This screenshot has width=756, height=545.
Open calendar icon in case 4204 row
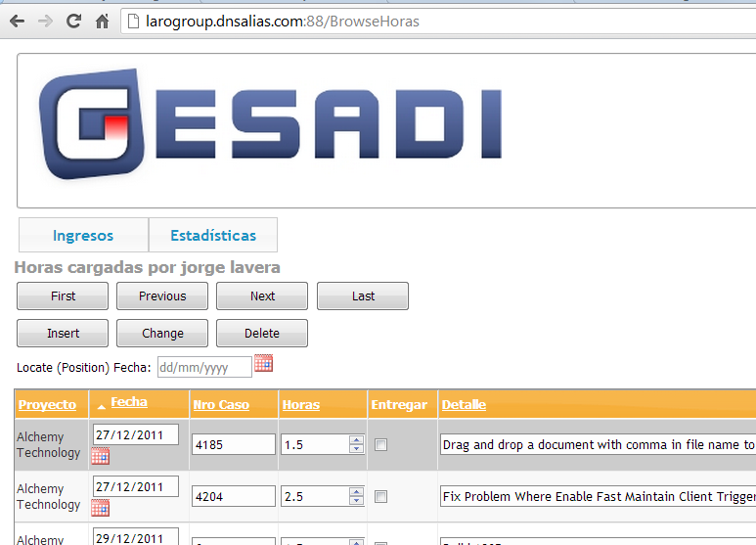[101, 508]
